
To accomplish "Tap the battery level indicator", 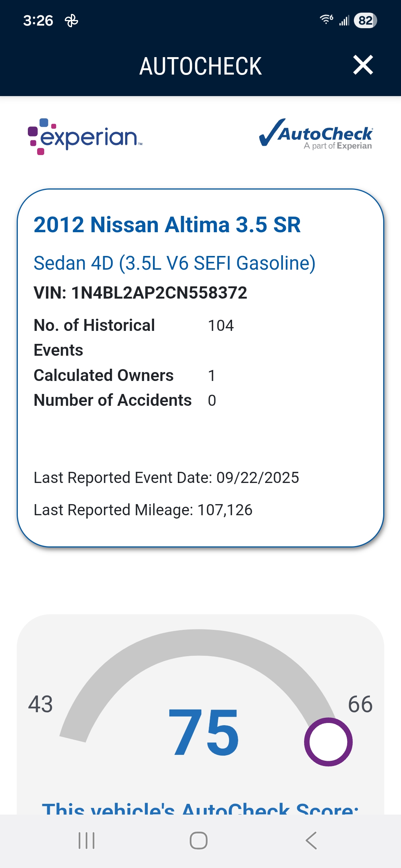I will (365, 20).
